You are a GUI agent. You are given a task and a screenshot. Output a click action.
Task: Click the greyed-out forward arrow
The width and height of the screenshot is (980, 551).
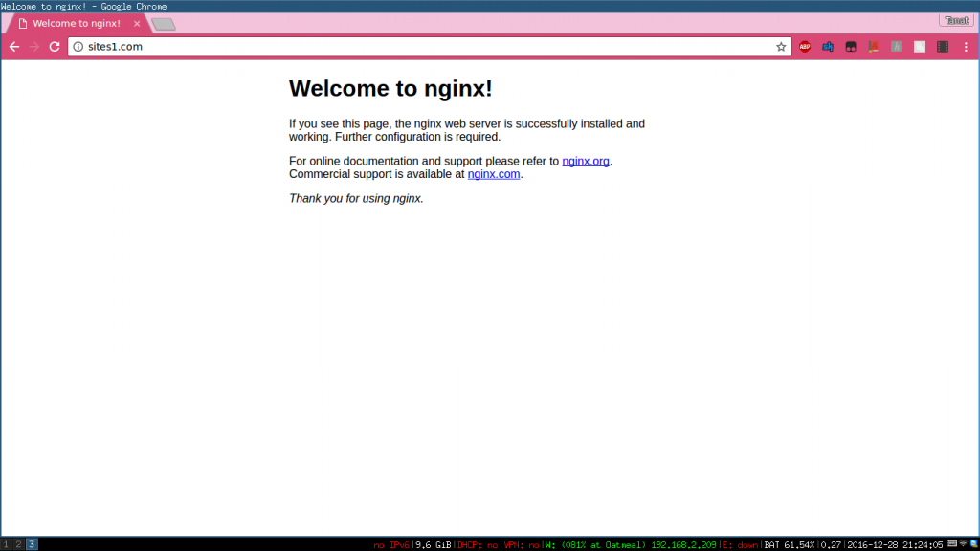34,47
